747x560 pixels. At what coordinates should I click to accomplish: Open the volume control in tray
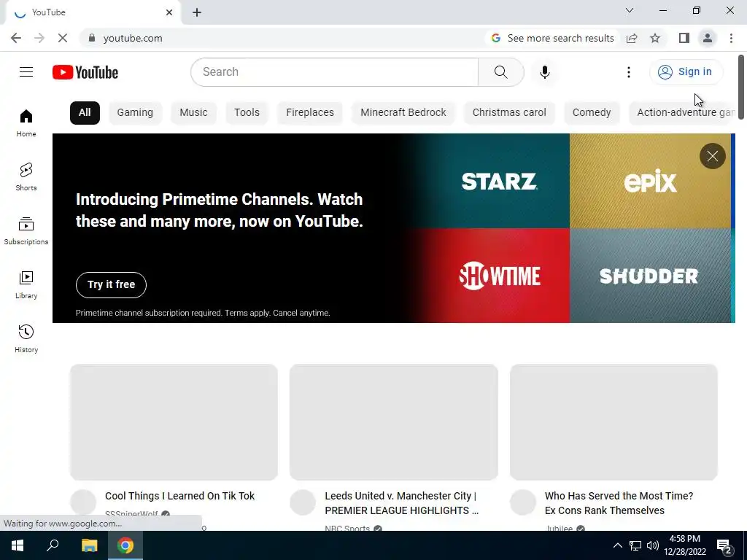point(653,545)
